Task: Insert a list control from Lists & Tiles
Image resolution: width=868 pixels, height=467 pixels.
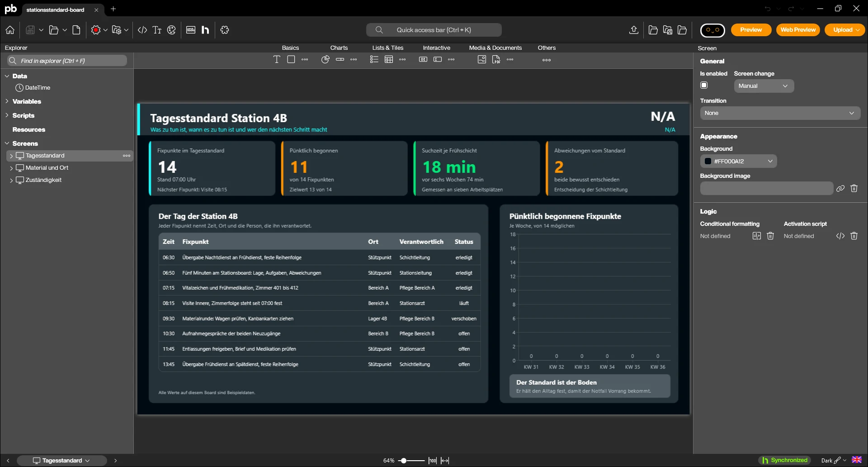Action: 374,59
